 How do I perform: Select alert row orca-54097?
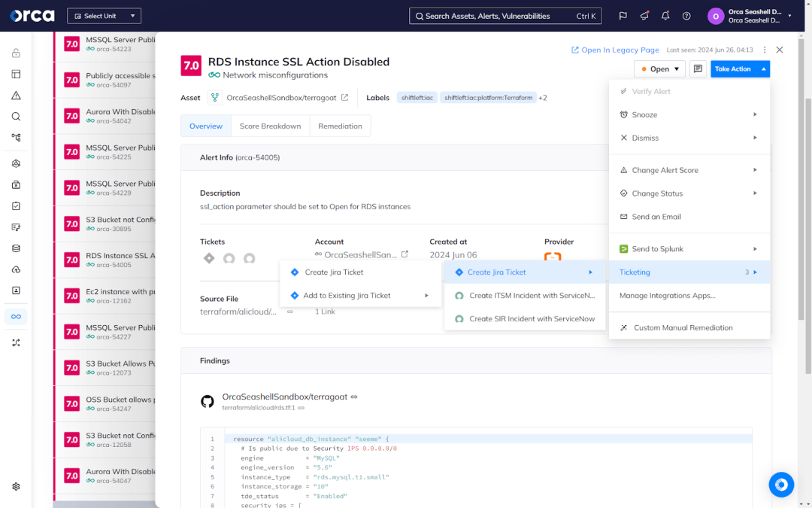coord(105,80)
